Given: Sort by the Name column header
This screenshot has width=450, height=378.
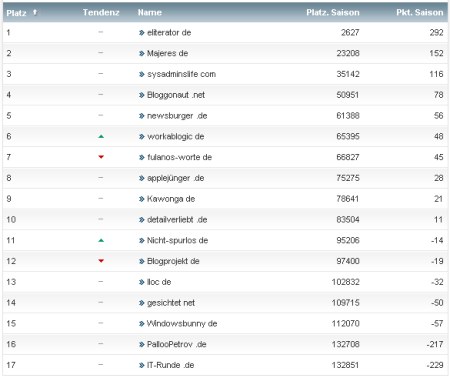Looking at the screenshot, I should point(150,13).
